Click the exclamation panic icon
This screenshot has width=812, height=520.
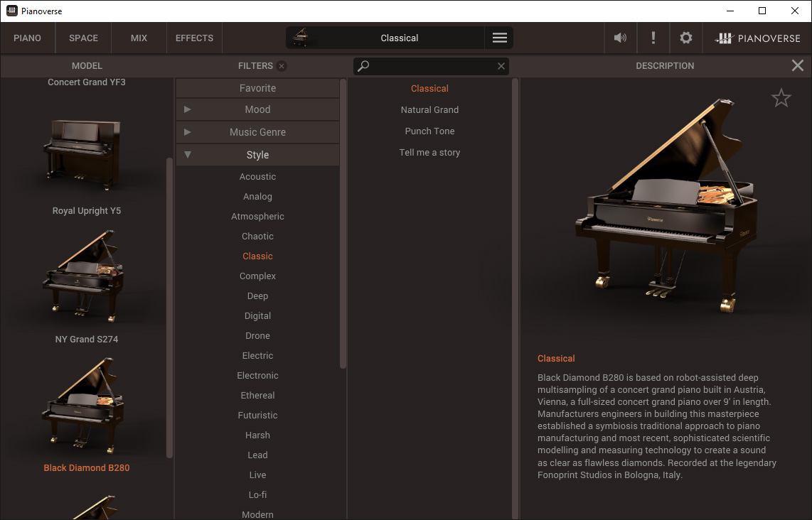(x=653, y=38)
